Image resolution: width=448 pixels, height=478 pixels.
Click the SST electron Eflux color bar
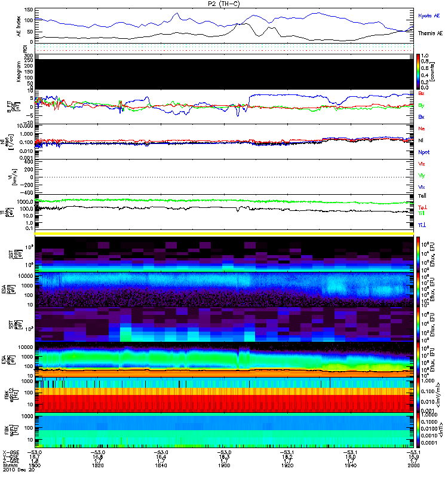click(418, 324)
